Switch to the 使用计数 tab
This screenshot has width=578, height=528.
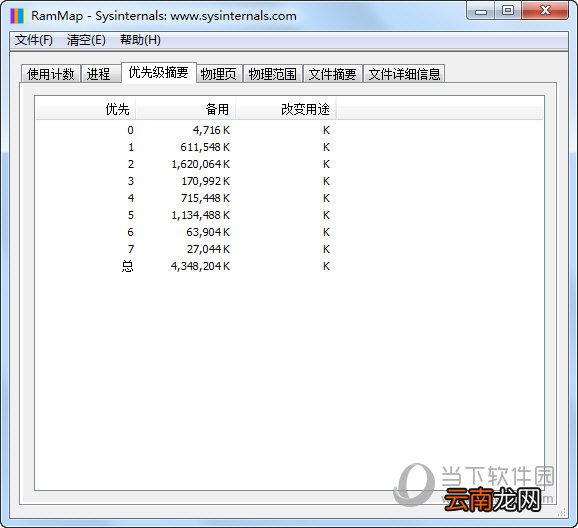51,74
